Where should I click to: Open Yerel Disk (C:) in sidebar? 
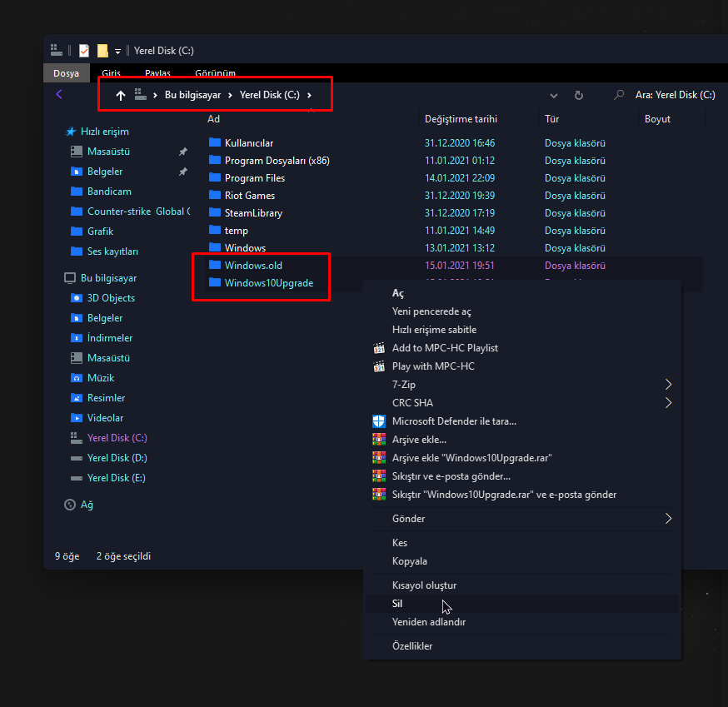click(x=117, y=438)
